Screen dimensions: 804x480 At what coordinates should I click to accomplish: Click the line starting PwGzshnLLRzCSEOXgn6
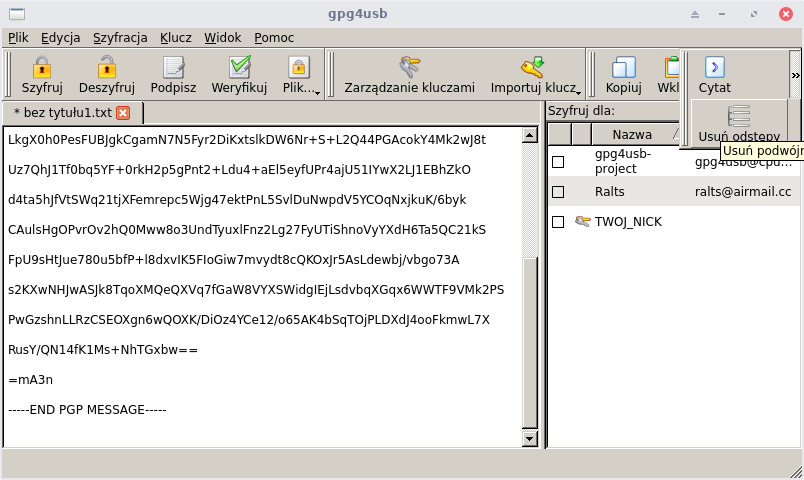click(x=249, y=320)
